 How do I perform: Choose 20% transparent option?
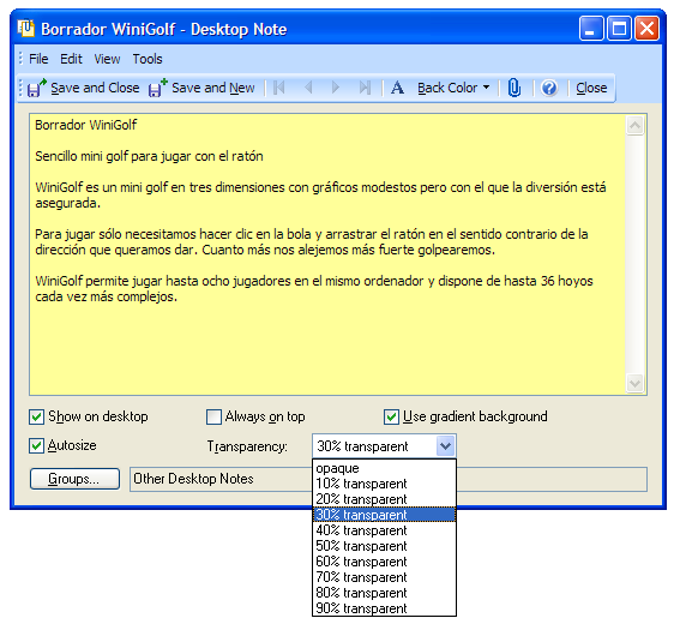point(384,499)
